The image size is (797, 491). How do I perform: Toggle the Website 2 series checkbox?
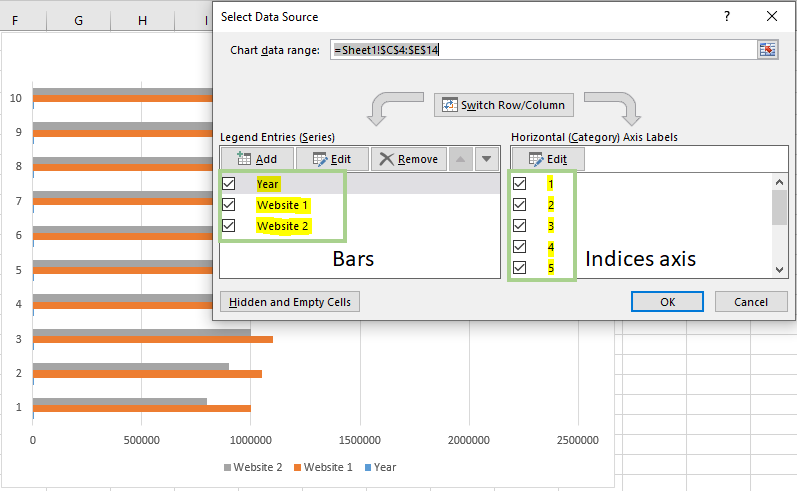229,226
